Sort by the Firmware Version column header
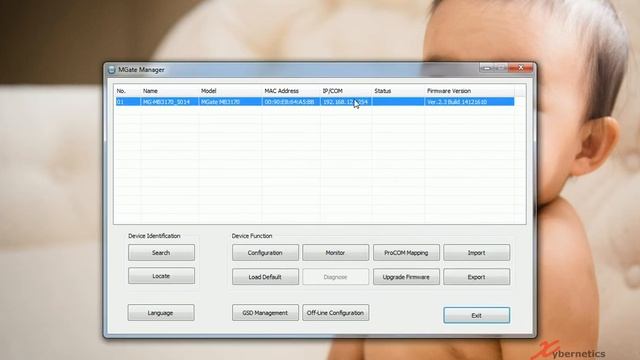Viewport: 640px width, 360px height. coord(469,91)
